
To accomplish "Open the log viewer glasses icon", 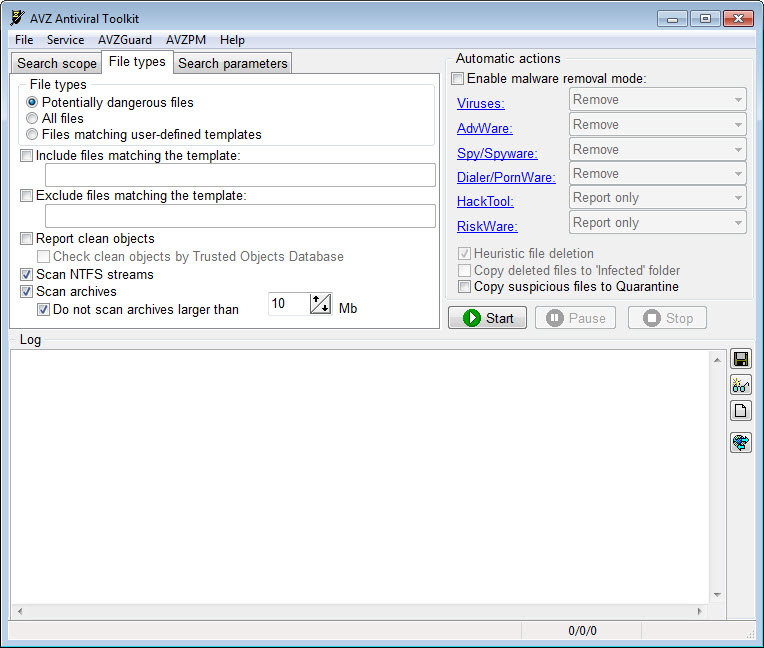I will pyautogui.click(x=741, y=385).
